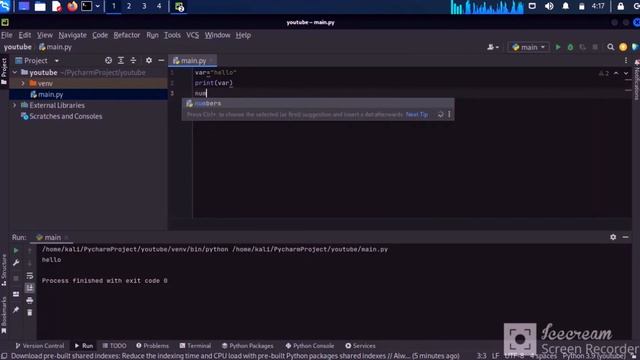Open Firefox from the taskbar
Viewport: 640px width, 360px height.
pos(72,7)
